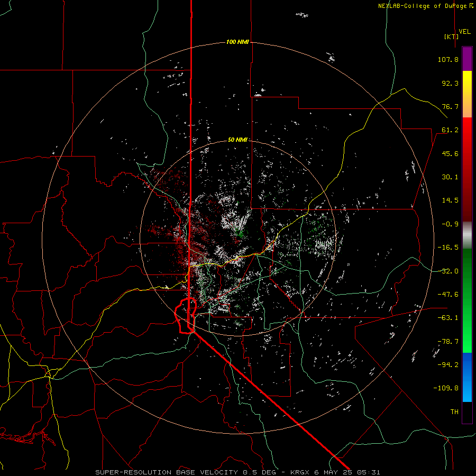Click the 107.8 velocity scale value

coord(448,59)
